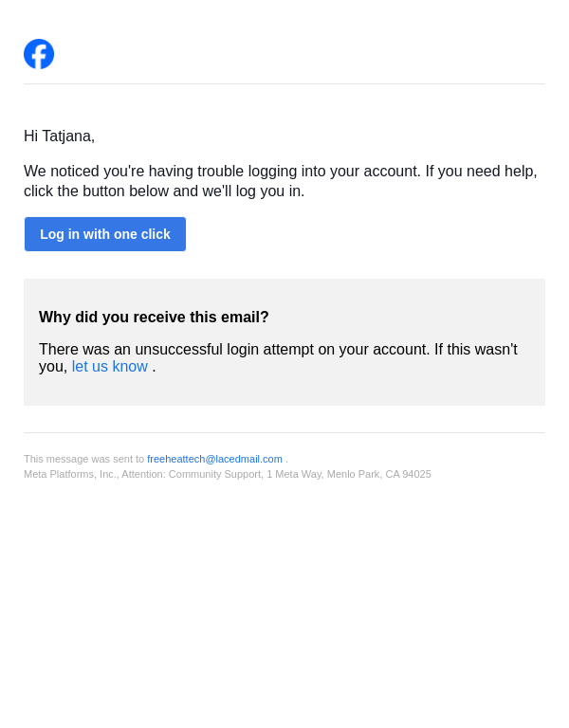Click the empty gray area inside the info box
The width and height of the screenshot is (569, 728).
pyautogui.click(x=379, y=389)
